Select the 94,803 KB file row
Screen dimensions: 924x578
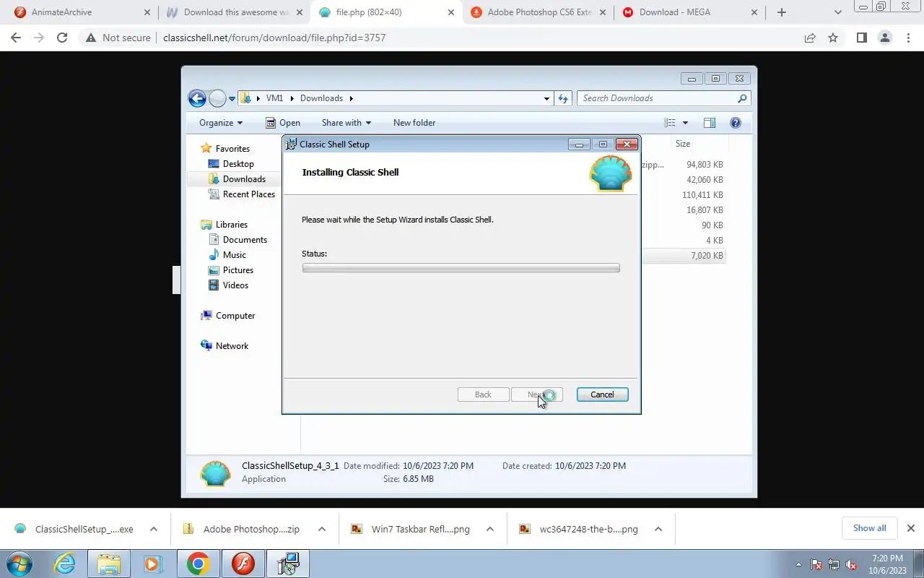(683, 165)
